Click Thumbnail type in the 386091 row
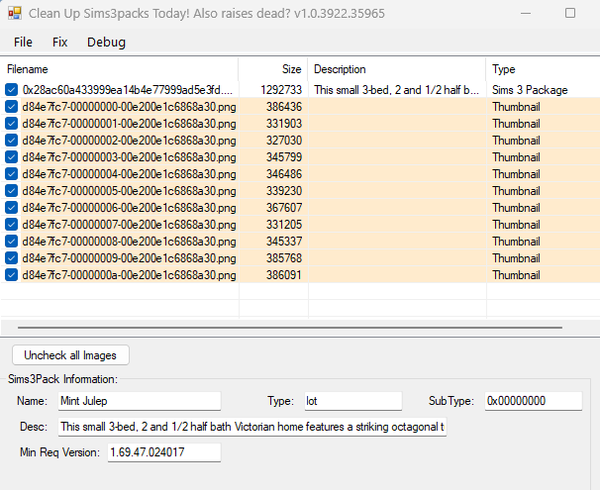The width and height of the screenshot is (600, 490). 516,275
